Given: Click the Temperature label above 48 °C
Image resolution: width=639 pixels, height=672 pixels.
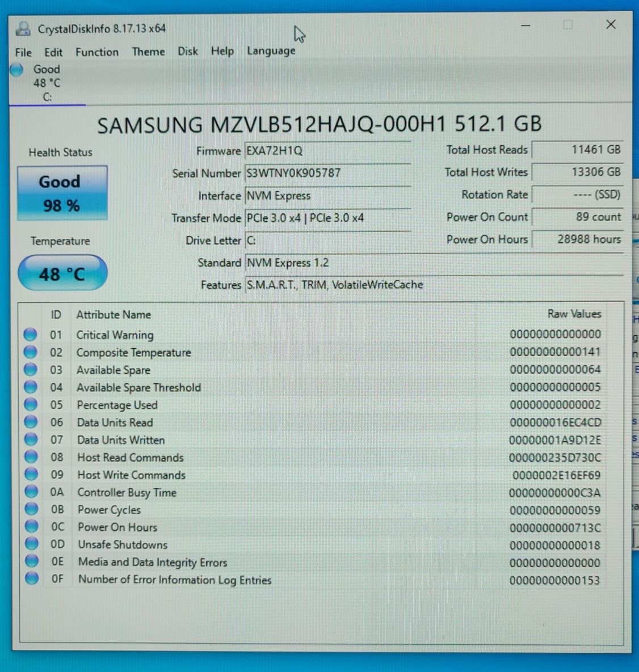Looking at the screenshot, I should [60, 241].
